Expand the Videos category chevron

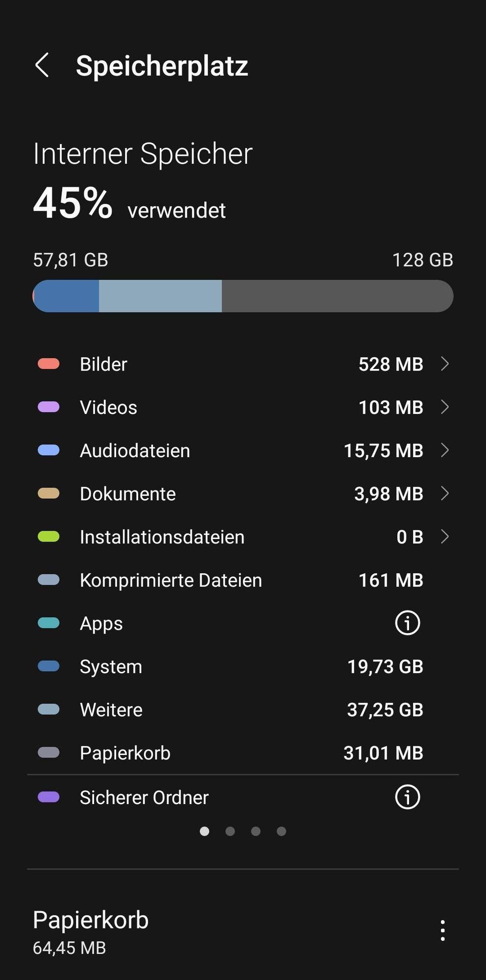444,407
